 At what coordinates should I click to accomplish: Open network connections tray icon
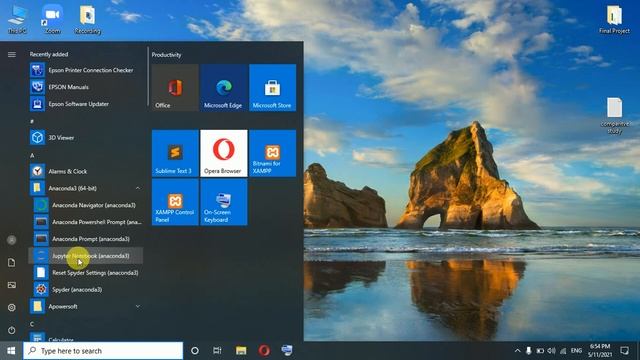(563, 351)
